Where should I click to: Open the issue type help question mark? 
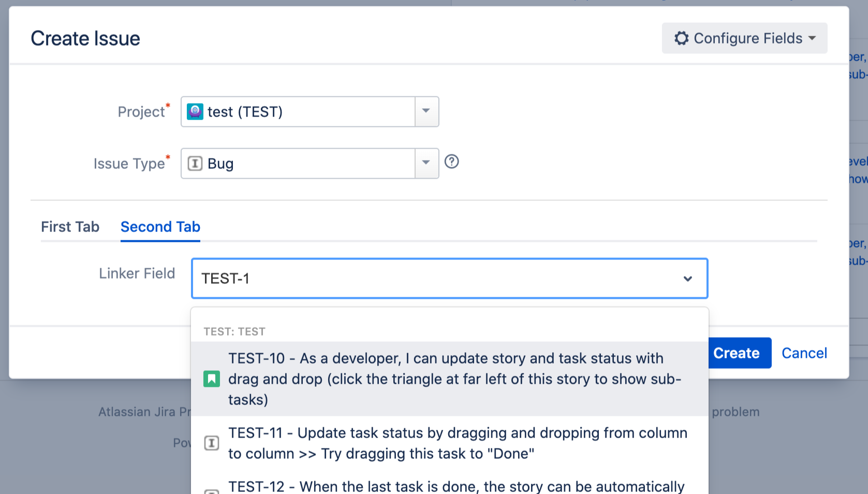click(452, 162)
